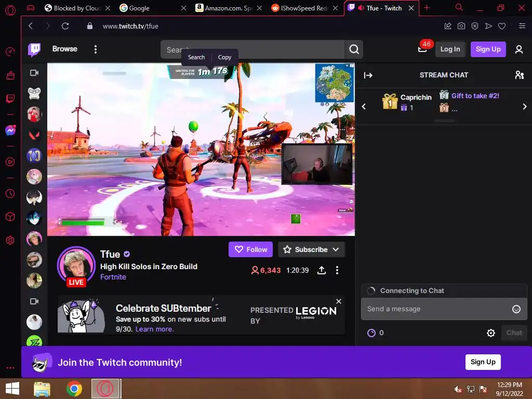Open the chat community users list
The height and width of the screenshot is (399, 532).
(x=519, y=75)
